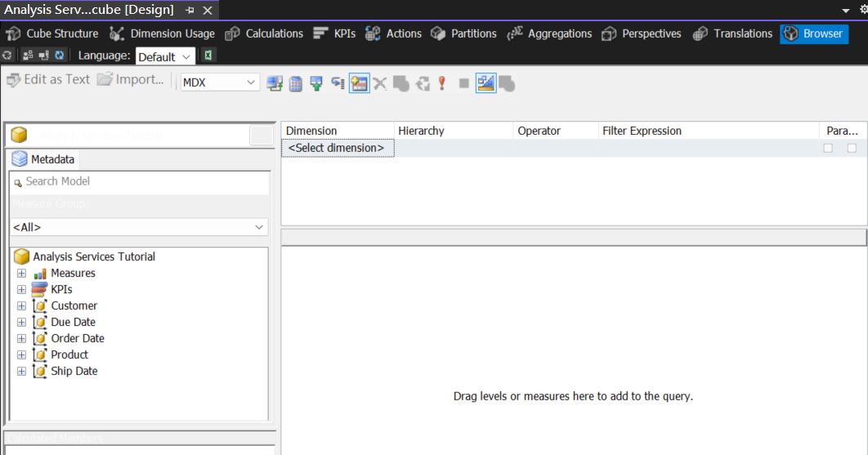This screenshot has width=868, height=455.
Task: Toggle the highlighted Design Mode icon
Action: tap(485, 83)
